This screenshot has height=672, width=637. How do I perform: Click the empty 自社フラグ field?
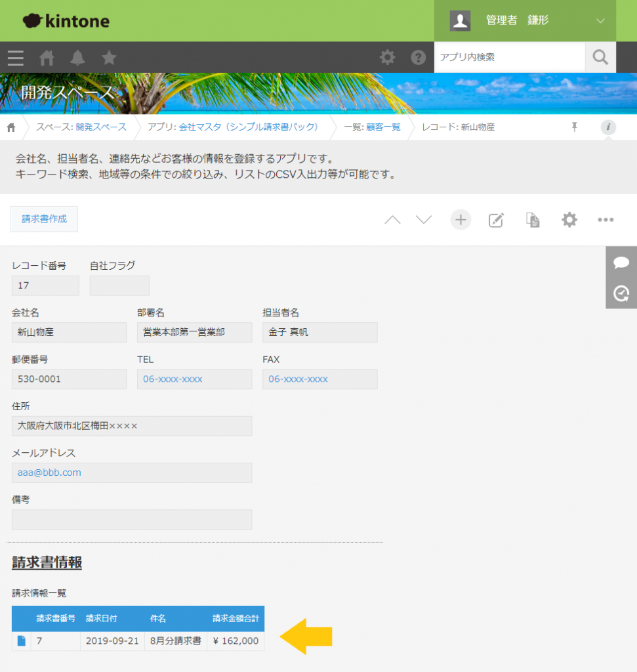click(119, 285)
